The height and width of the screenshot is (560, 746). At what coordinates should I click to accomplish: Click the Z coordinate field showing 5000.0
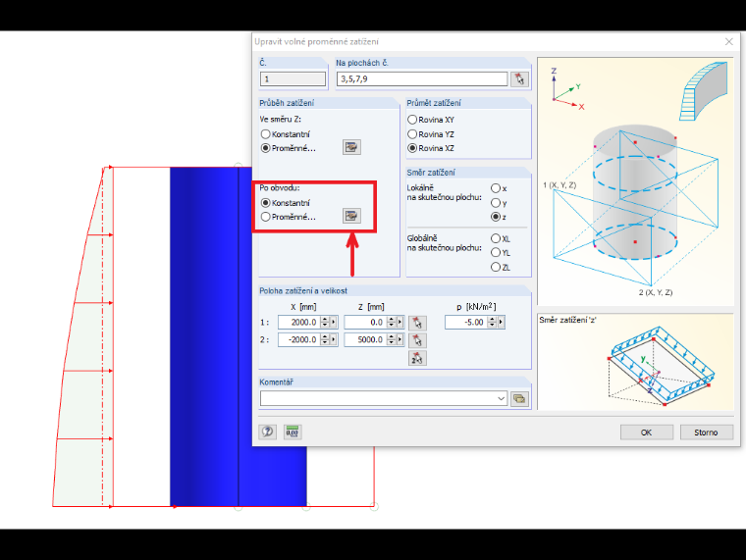[365, 339]
